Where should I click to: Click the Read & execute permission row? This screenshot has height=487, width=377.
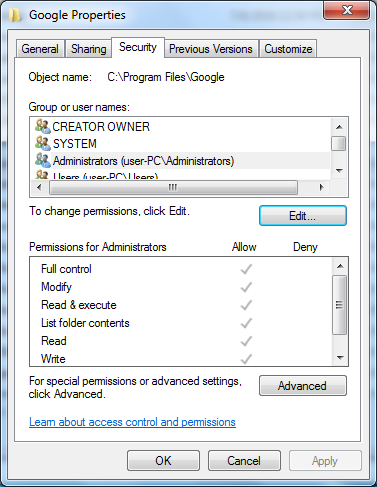181,305
